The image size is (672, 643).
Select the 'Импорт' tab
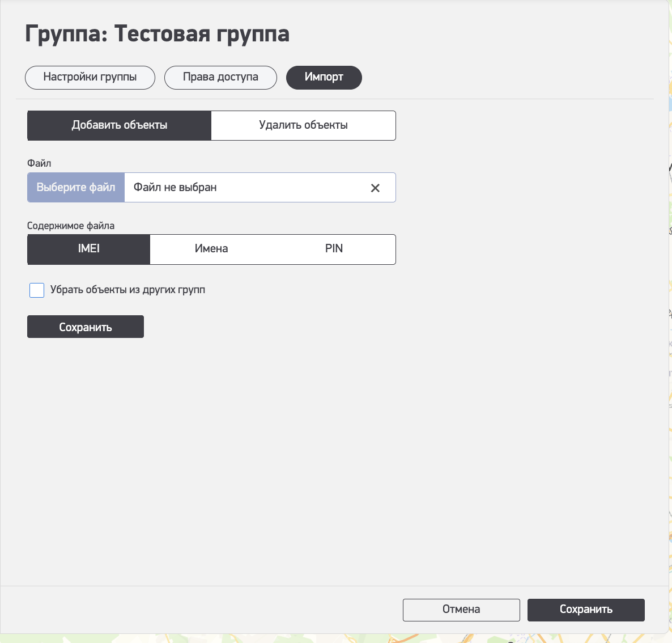coord(324,78)
